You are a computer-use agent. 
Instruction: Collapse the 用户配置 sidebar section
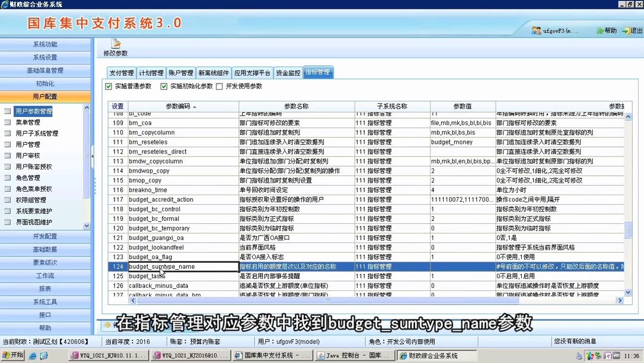click(x=44, y=96)
